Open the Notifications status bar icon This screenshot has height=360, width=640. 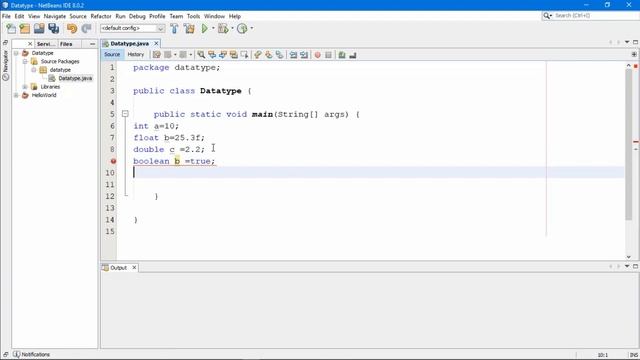coord(16,354)
